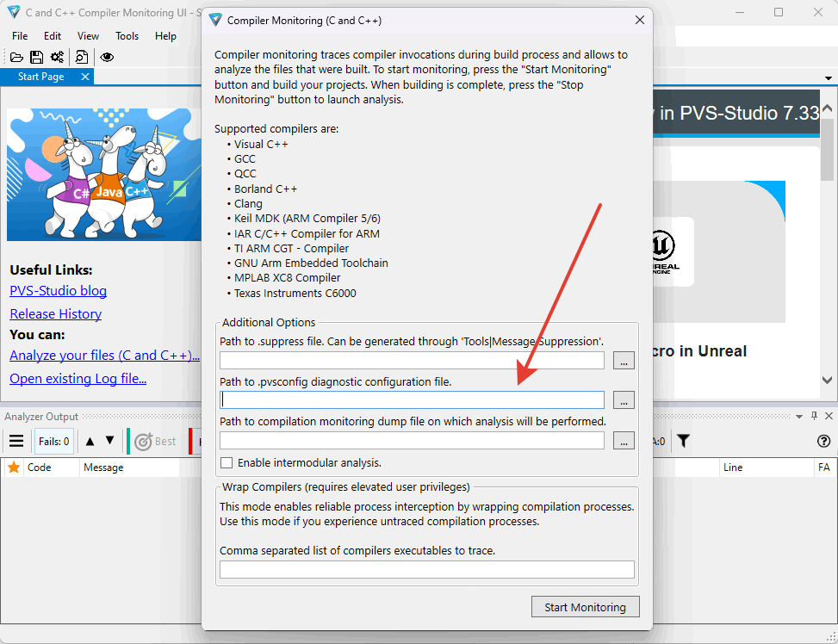Click the compiler executables list input field
This screenshot has height=644, width=838.
coord(426,569)
